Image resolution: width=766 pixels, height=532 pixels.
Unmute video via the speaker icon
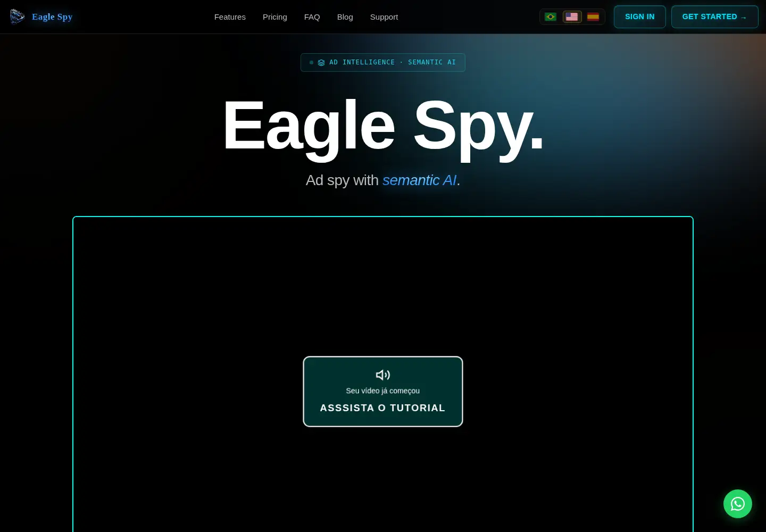pos(383,375)
